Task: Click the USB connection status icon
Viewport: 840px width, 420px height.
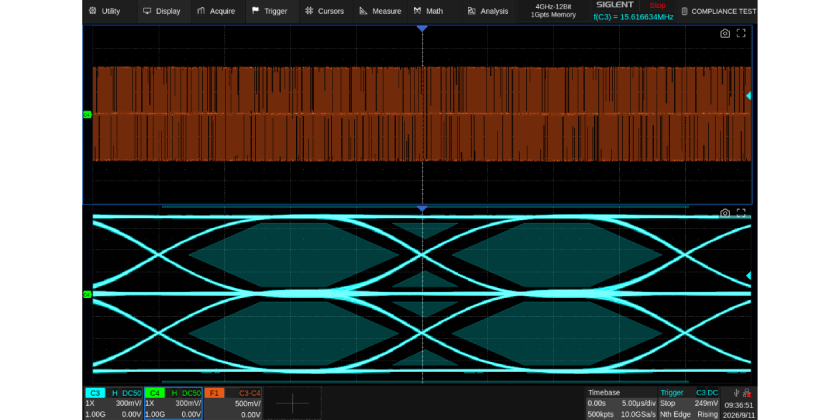Action: click(737, 393)
